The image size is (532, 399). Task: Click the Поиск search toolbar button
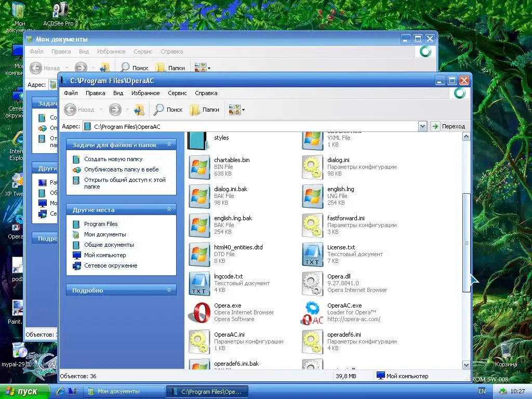[x=168, y=110]
